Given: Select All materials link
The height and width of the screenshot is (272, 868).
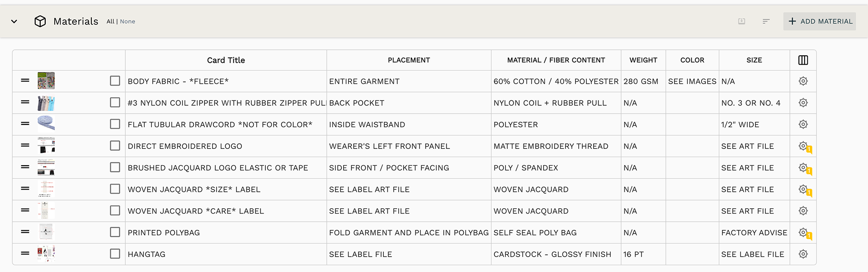Looking at the screenshot, I should [x=110, y=21].
